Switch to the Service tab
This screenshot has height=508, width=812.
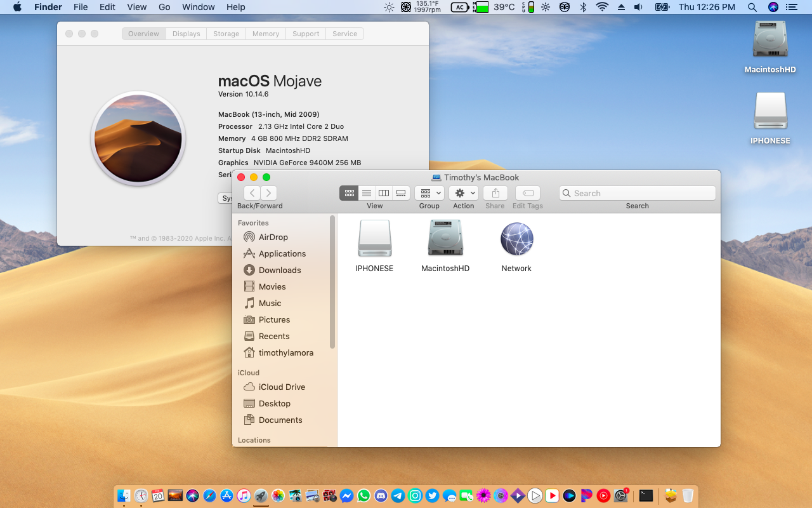coord(345,34)
